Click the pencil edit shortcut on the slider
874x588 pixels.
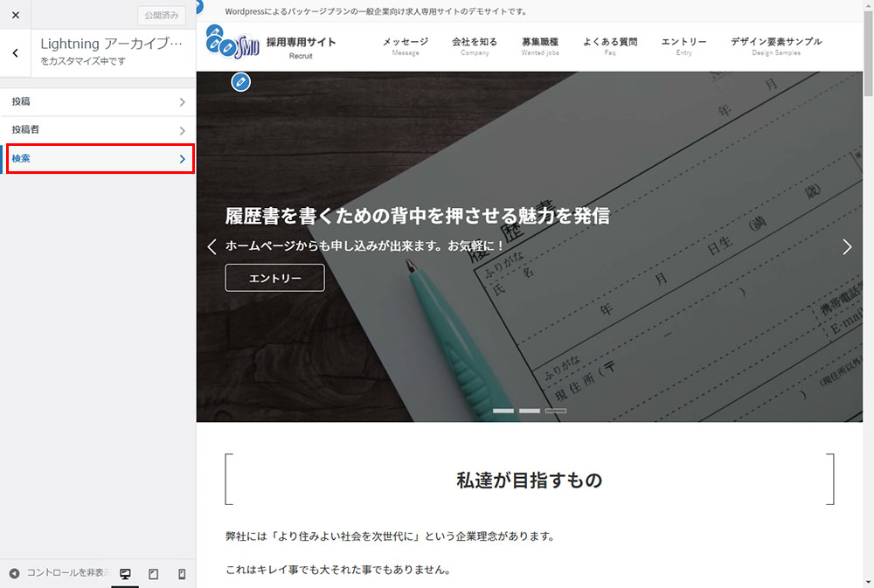[x=241, y=82]
